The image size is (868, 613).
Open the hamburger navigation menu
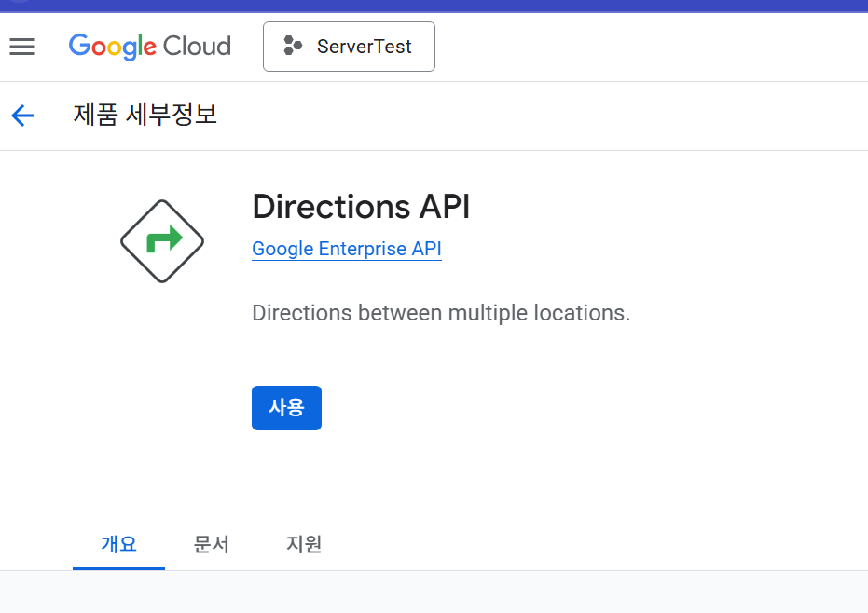tap(22, 47)
